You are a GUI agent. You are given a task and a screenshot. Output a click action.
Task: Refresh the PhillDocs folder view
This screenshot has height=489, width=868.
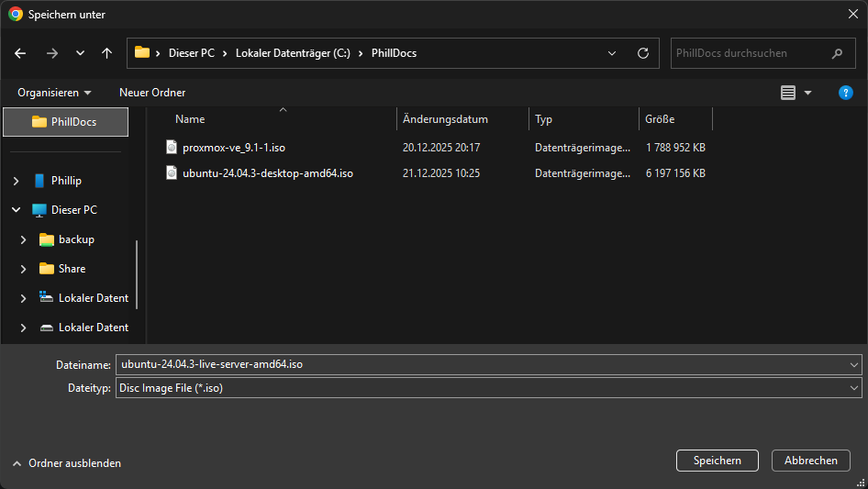[x=642, y=53]
